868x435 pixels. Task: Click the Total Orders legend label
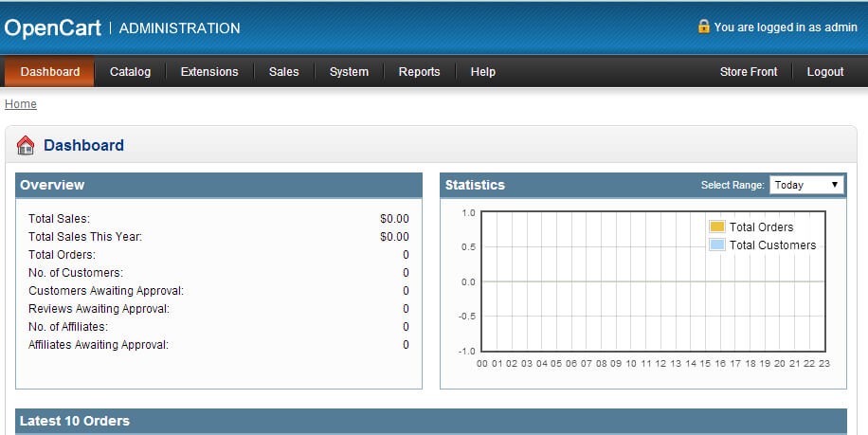point(761,227)
